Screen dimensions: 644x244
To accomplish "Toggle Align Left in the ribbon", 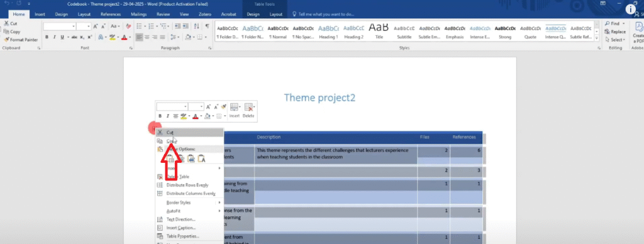I will (139, 37).
